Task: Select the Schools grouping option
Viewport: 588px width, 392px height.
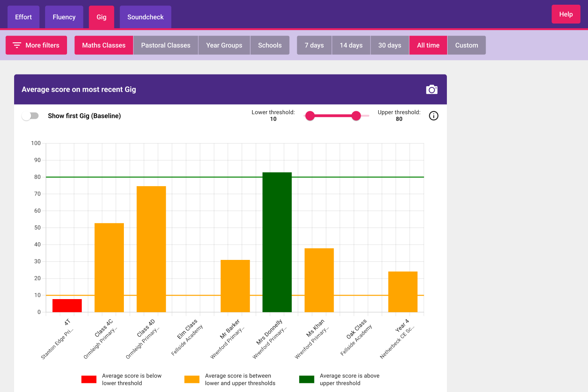Action: click(270, 45)
